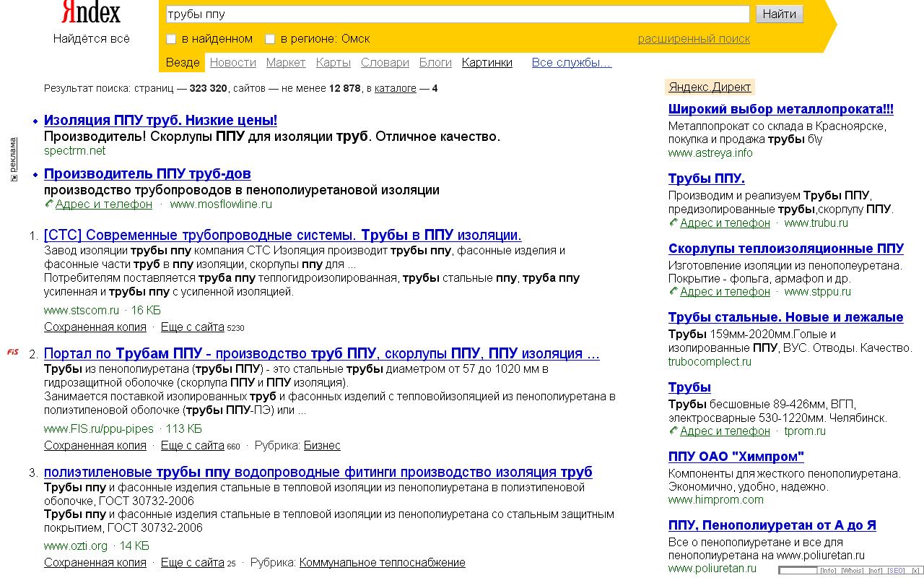This screenshot has width=924, height=578.
Task: Open the 'Все службы...' menu
Action: [572, 63]
